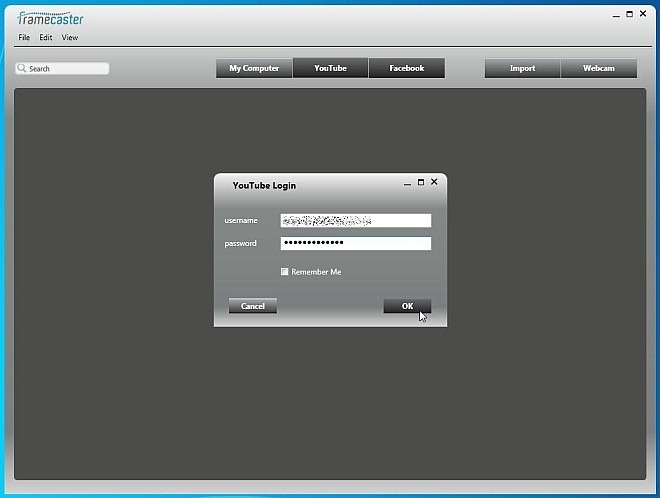Viewport: 660px width, 498px height.
Task: Click the Webcam button
Action: click(599, 68)
